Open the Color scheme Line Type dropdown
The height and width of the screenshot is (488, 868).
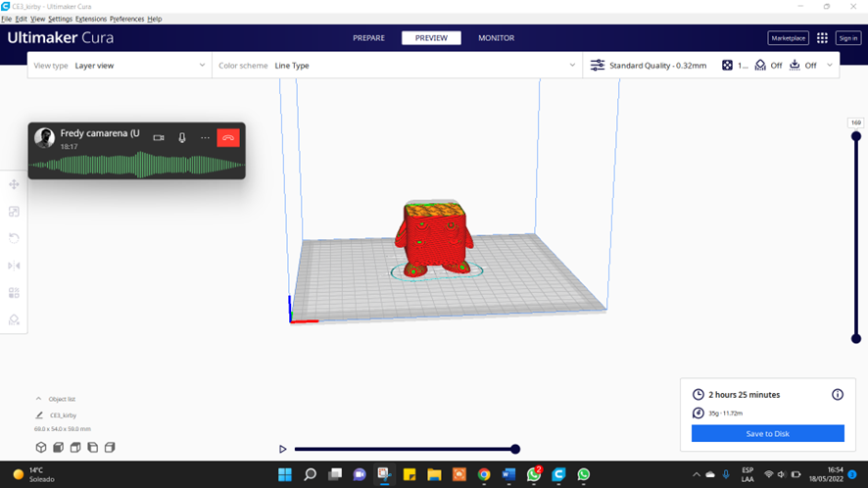pyautogui.click(x=397, y=66)
